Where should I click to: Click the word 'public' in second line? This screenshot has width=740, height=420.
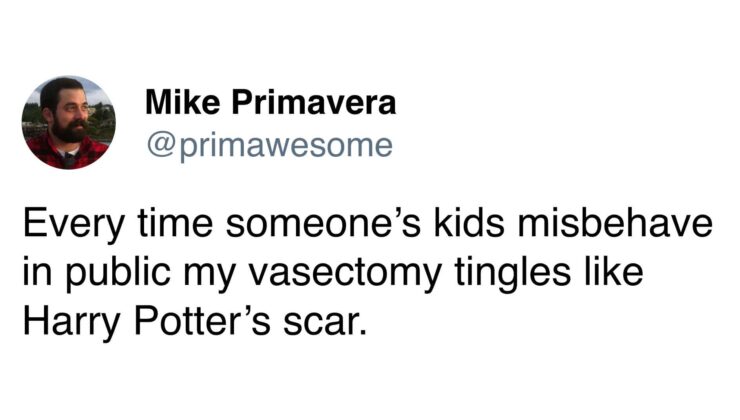tap(118, 273)
